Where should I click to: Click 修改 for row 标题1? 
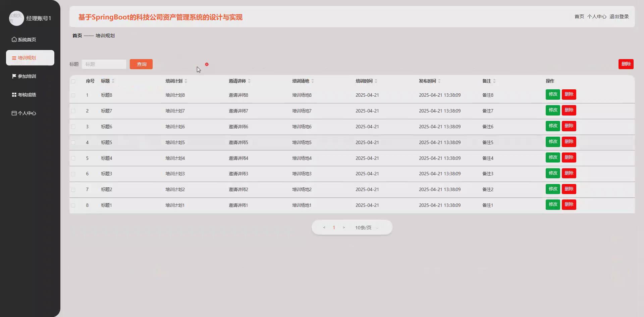553,205
